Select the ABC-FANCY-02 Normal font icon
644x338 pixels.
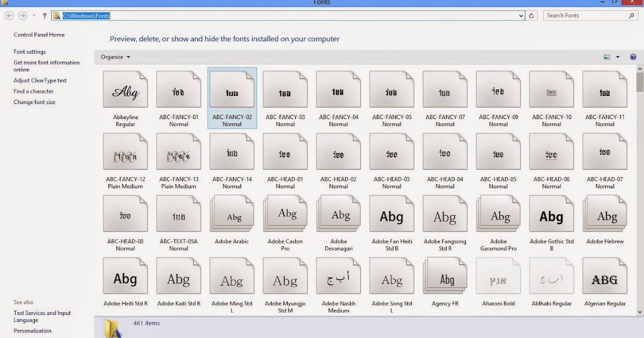coord(232,90)
